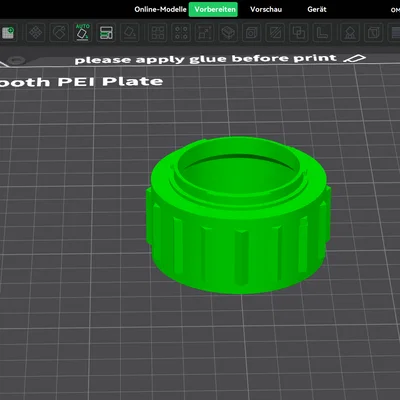Screen dimensions: 400x400
Task: Select the Seam painting tool icon
Action: [x=373, y=33]
